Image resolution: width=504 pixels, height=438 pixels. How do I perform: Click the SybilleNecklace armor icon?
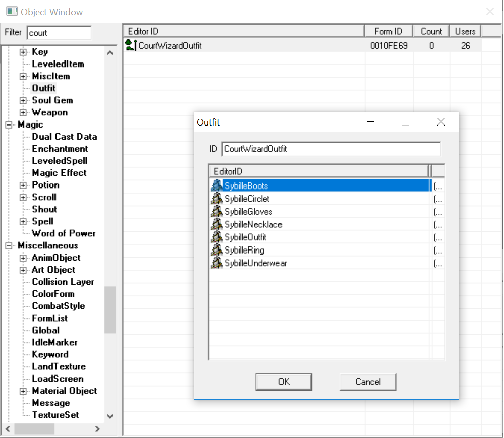tap(216, 224)
